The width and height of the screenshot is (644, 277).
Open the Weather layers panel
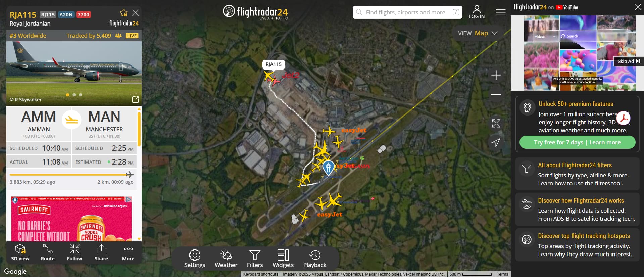pyautogui.click(x=226, y=259)
